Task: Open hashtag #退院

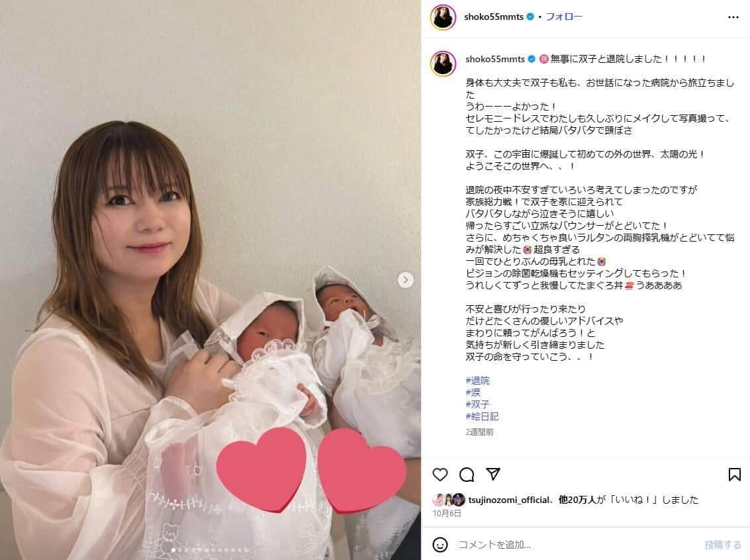Action: [x=477, y=381]
